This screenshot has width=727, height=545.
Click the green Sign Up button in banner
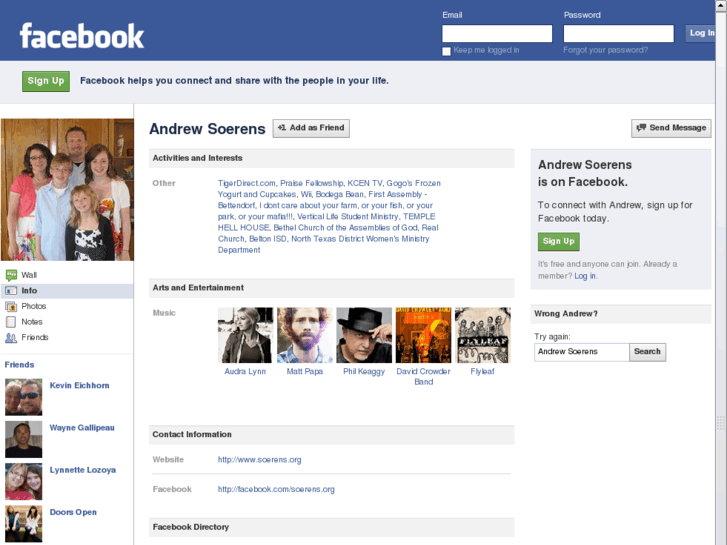click(x=46, y=81)
